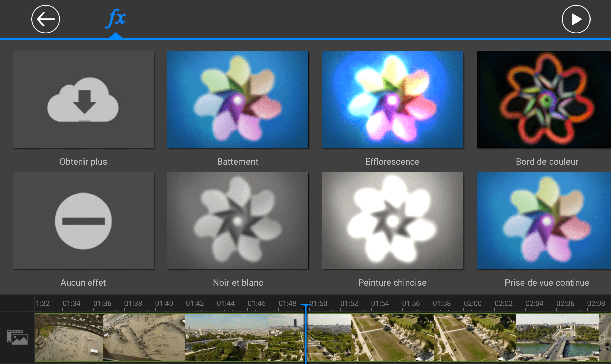
Task: Select the Efflorescence effect thumbnail
Action: [x=392, y=100]
